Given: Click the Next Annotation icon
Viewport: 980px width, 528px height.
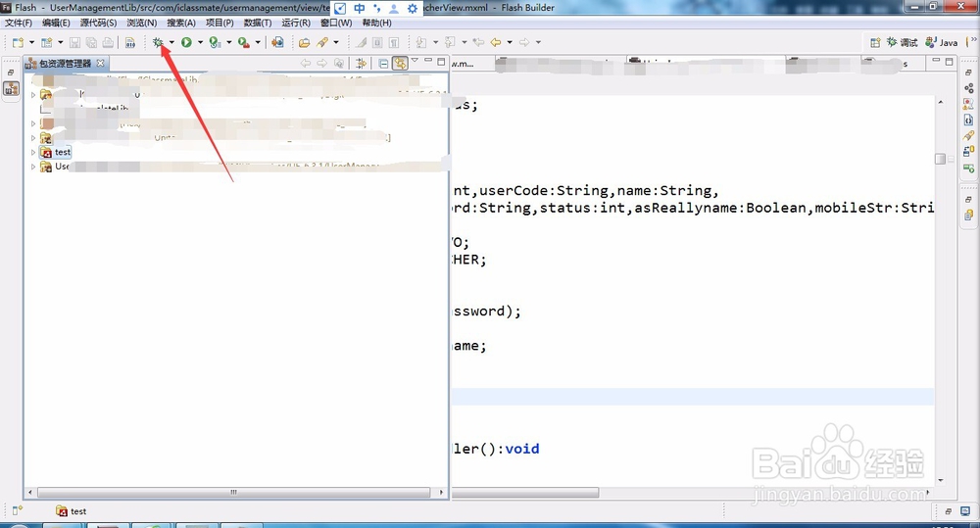Looking at the screenshot, I should click(x=421, y=42).
